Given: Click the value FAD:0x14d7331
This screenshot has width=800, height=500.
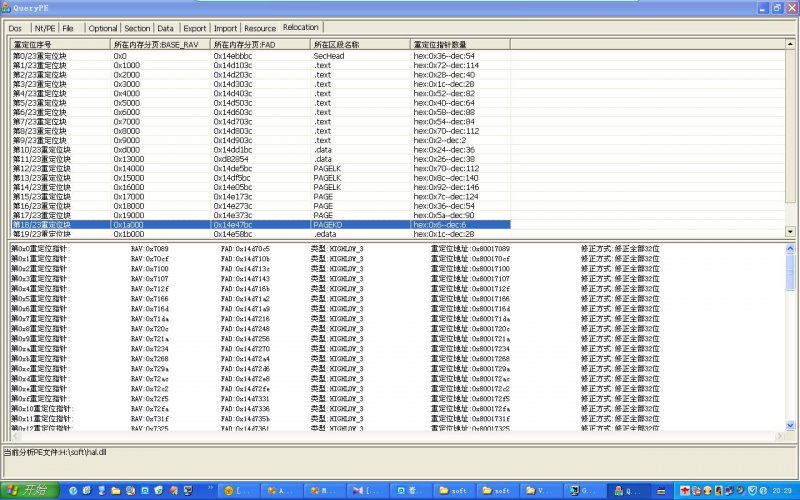Looking at the screenshot, I should point(245,398).
